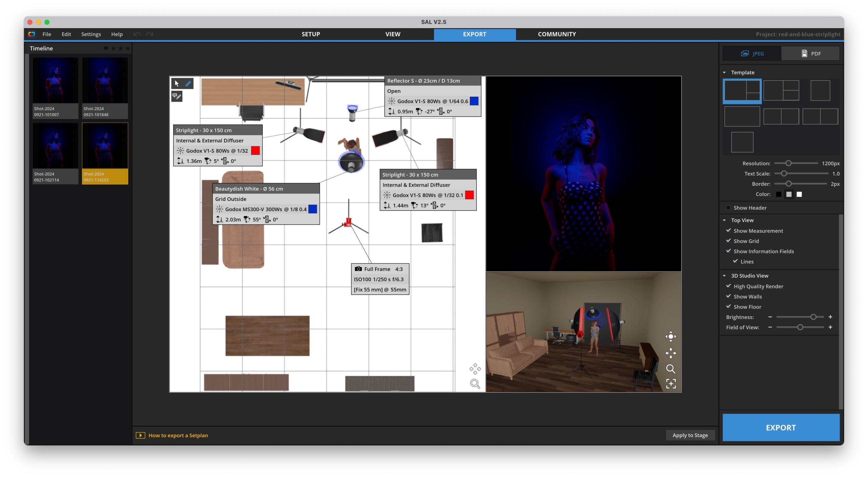The height and width of the screenshot is (477, 868).
Task: Click the orbit/rotate icon in 3D view
Action: (x=670, y=336)
